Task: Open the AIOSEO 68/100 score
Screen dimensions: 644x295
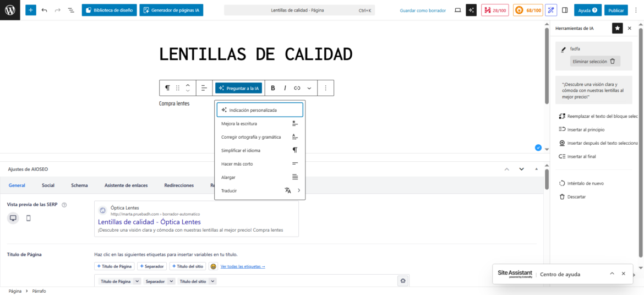Action: coord(528,10)
